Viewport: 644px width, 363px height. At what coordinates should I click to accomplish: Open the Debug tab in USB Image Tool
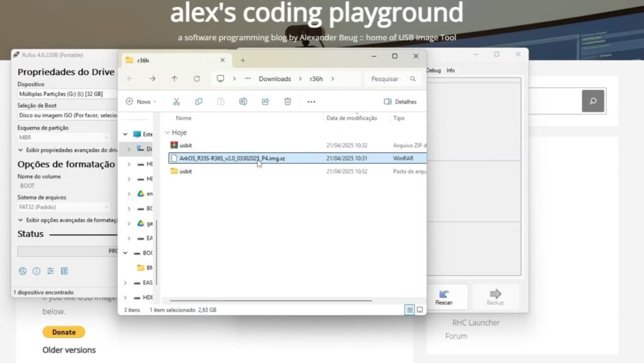(433, 70)
